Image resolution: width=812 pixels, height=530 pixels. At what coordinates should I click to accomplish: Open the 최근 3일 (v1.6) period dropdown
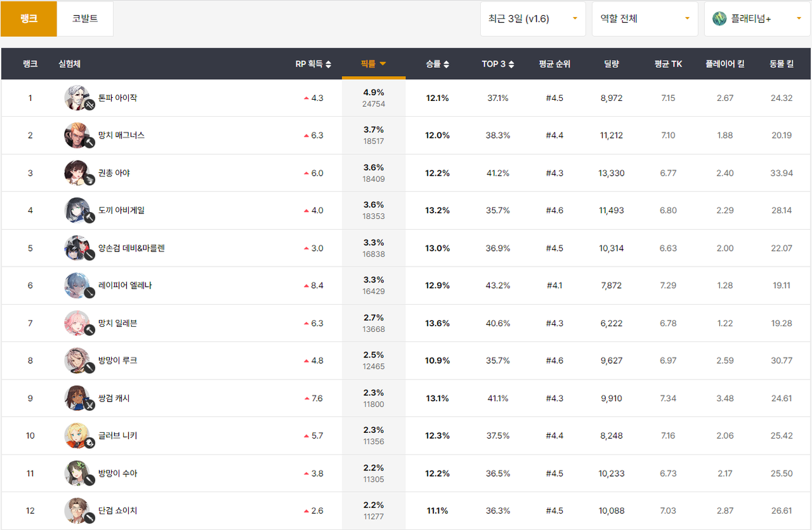(533, 18)
